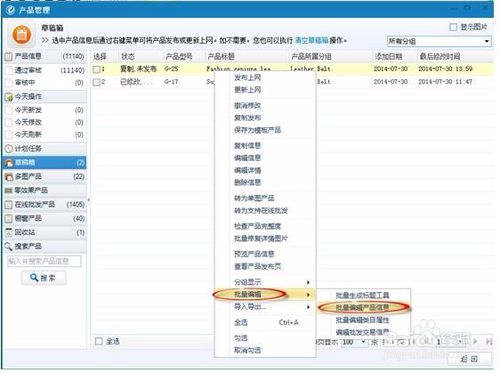Click the 返回 button
This screenshot has height=373, width=500.
[470, 359]
